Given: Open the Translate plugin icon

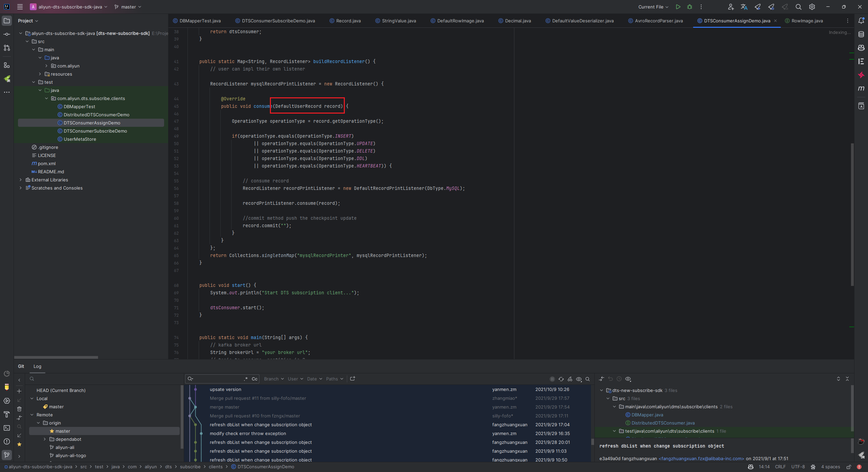Looking at the screenshot, I should [744, 7].
